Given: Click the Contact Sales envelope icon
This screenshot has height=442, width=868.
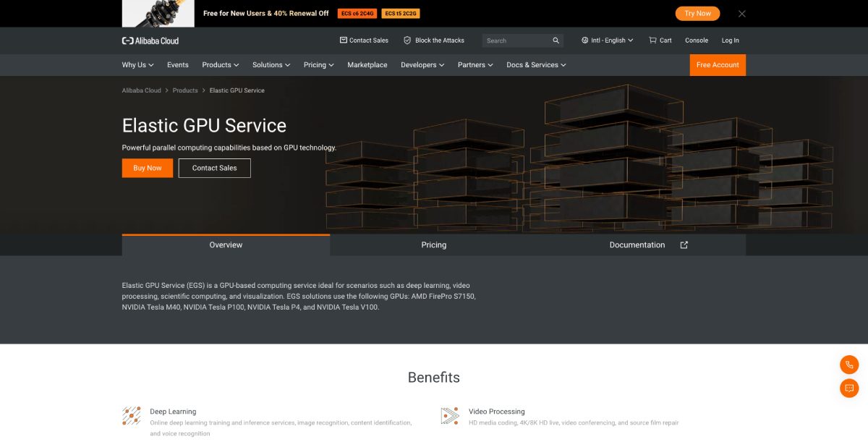Looking at the screenshot, I should [x=343, y=40].
